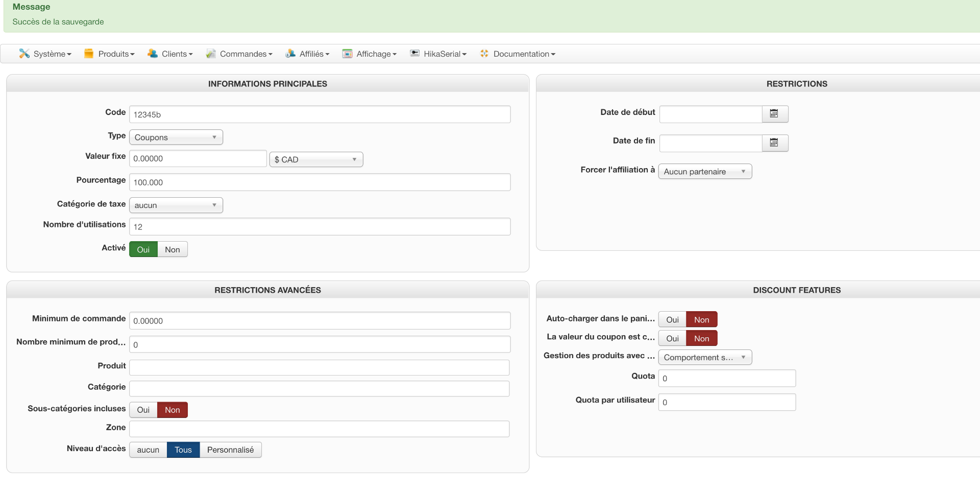Select aucun for Niveau d'accès
Image resolution: width=980 pixels, height=492 pixels.
148,450
